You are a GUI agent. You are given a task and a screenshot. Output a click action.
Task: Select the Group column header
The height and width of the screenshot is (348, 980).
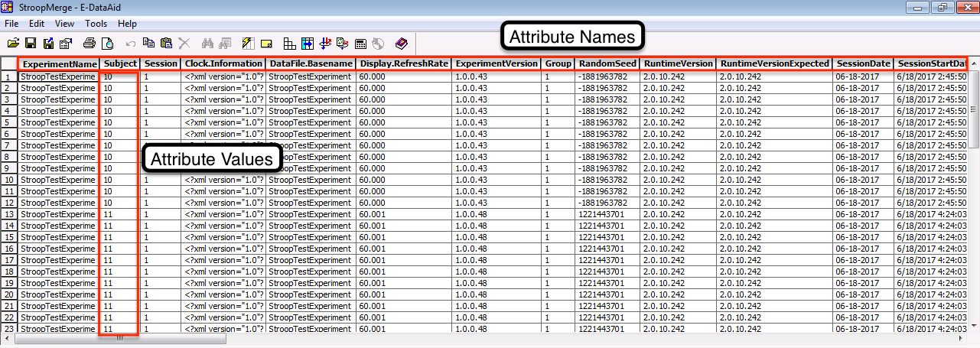tap(558, 63)
